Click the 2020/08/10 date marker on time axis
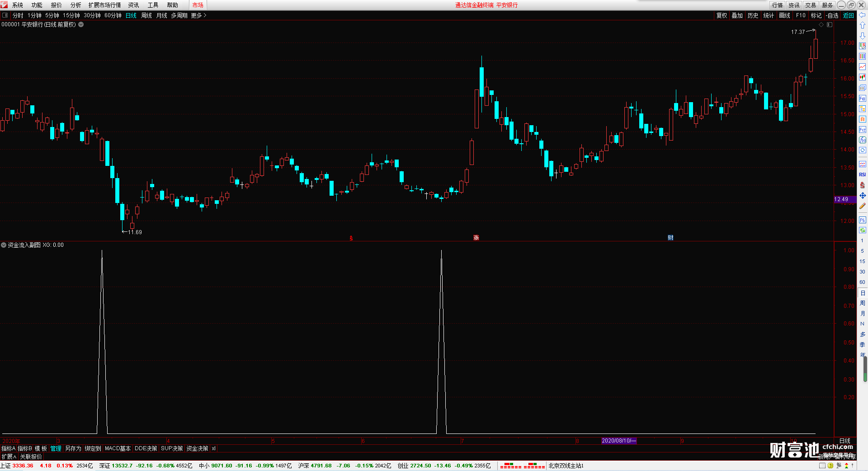Image resolution: width=868 pixels, height=471 pixels. (x=619, y=441)
